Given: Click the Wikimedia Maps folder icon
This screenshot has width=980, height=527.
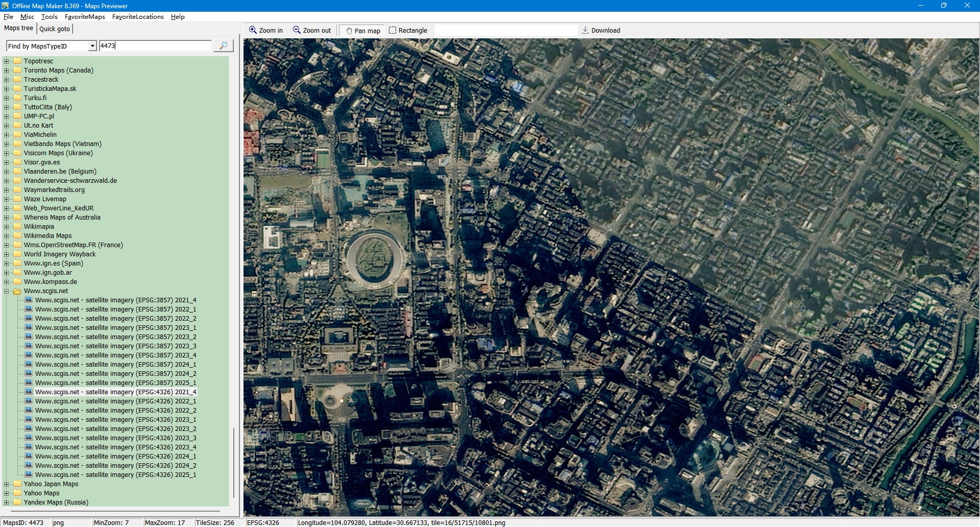Looking at the screenshot, I should [17, 236].
